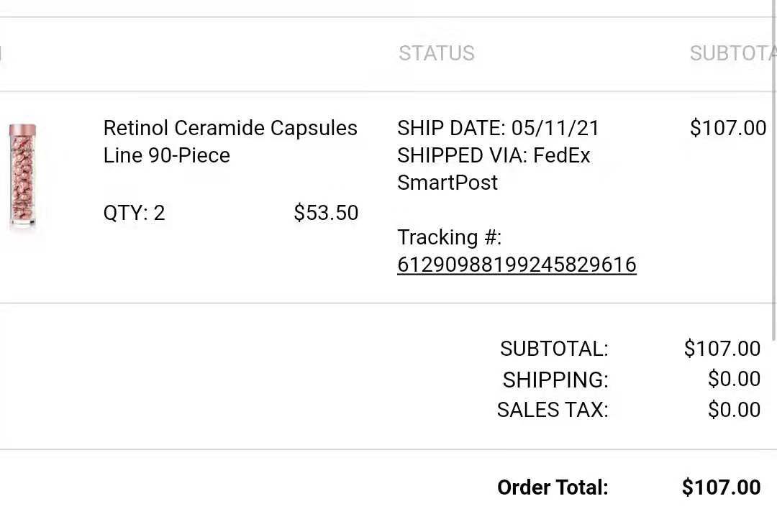Click the Tracking # label

point(450,237)
